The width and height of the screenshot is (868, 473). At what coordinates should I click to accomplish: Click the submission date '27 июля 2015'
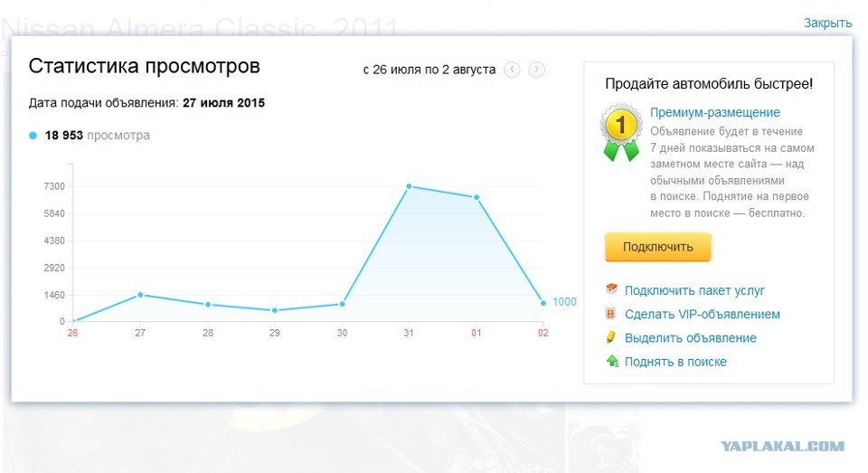(x=223, y=103)
